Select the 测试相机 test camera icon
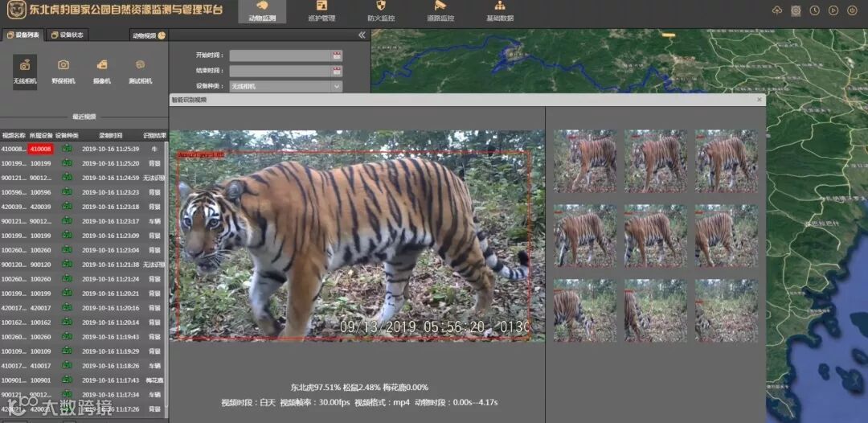The width and height of the screenshot is (868, 423). (140, 71)
